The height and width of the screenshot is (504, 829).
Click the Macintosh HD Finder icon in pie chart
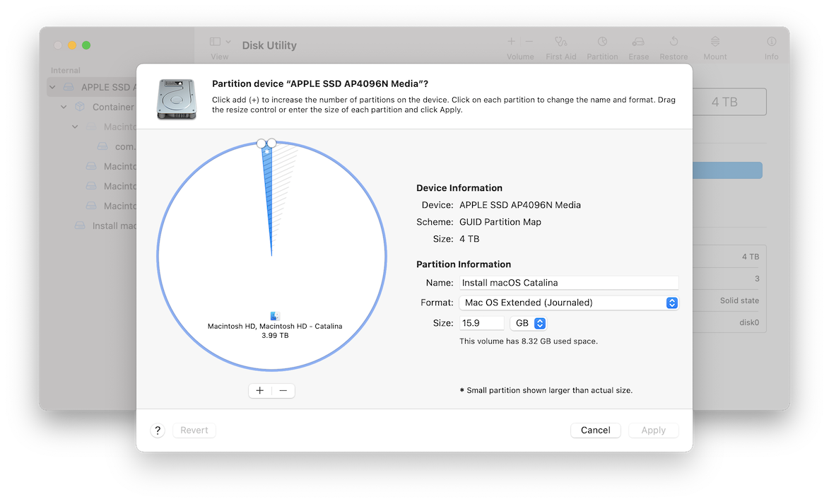pyautogui.click(x=274, y=316)
